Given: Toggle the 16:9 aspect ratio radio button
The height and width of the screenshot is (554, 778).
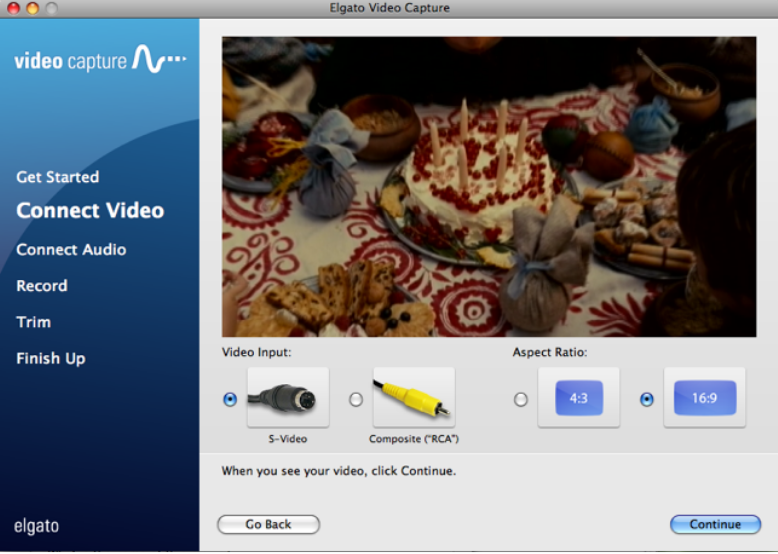Looking at the screenshot, I should 646,399.
